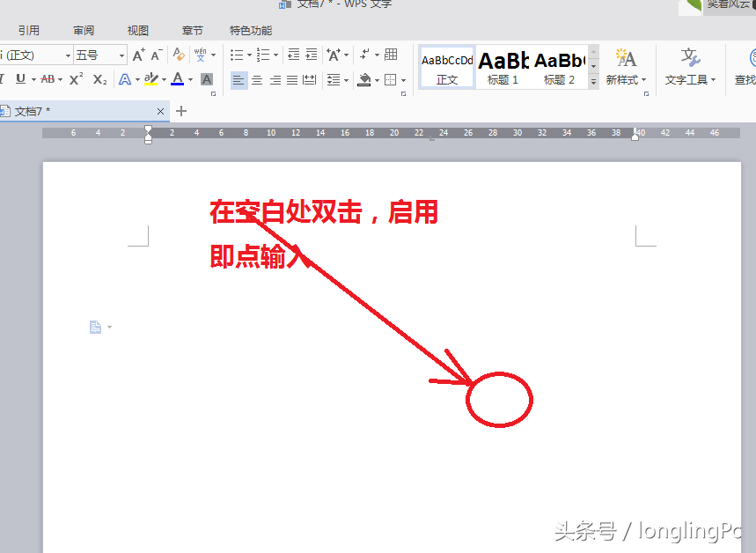756x553 pixels.
Task: Open the 章节 ribbon tab
Action: point(193,31)
